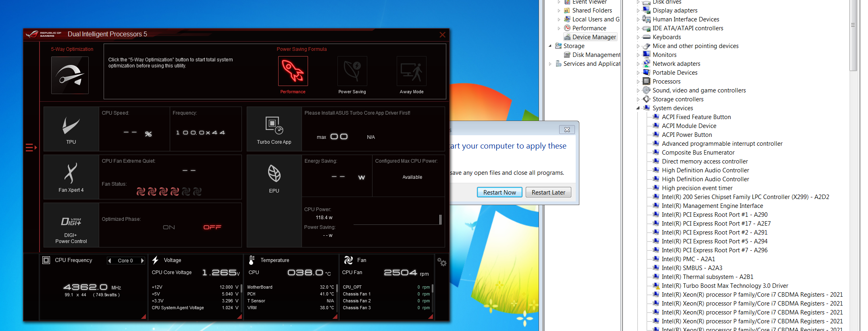Screen dimensions: 868x331
Task: Expand the Storage controllers node
Action: pyautogui.click(x=638, y=99)
